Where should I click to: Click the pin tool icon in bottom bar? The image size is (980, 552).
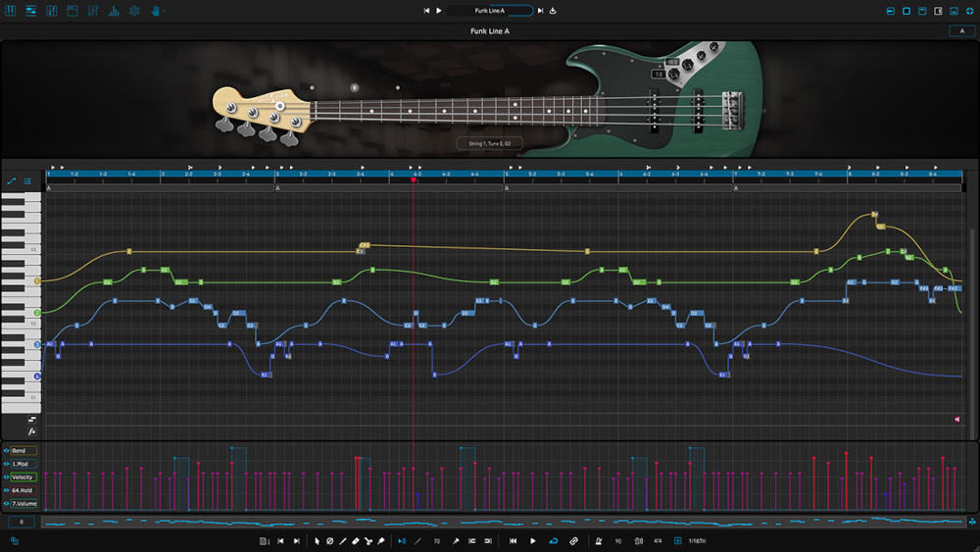tap(456, 541)
